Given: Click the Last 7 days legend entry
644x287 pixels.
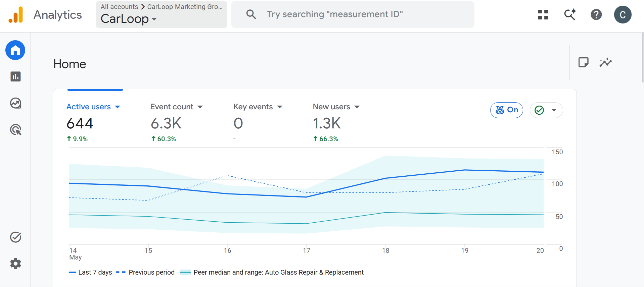Looking at the screenshot, I should 90,272.
